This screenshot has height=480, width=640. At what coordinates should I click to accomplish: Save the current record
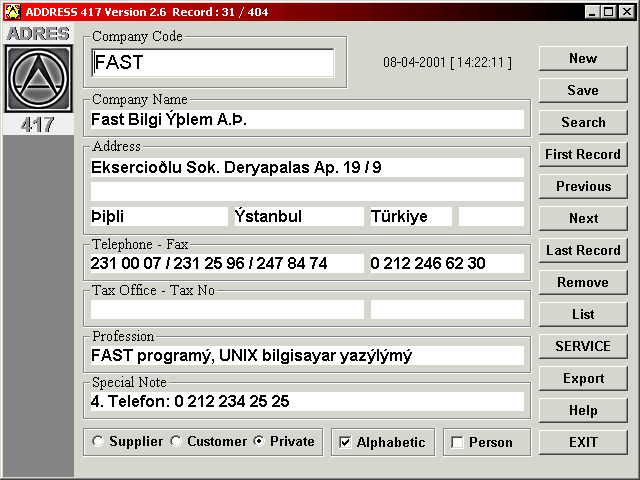(583, 90)
